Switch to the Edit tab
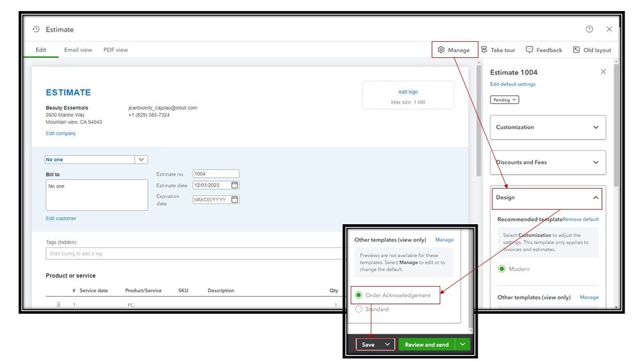Viewport: 644px width, 362px height. click(x=41, y=50)
